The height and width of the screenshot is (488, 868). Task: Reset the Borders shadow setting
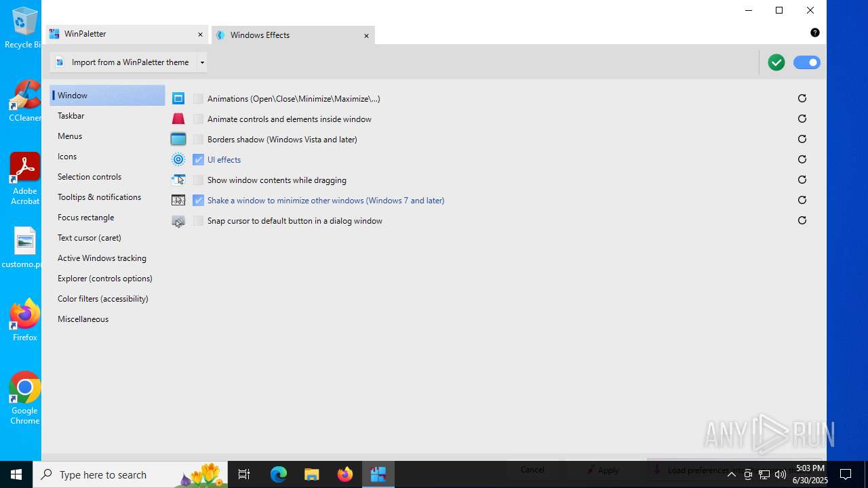click(802, 139)
